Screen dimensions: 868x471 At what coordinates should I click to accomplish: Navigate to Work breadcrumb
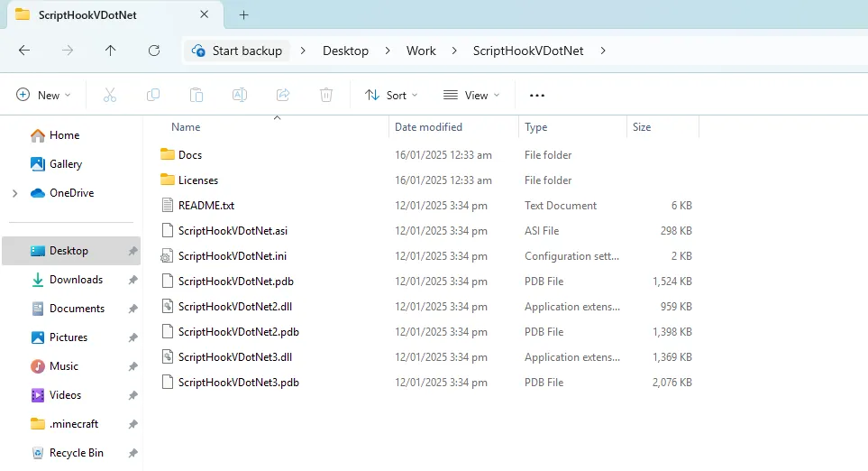coord(421,51)
